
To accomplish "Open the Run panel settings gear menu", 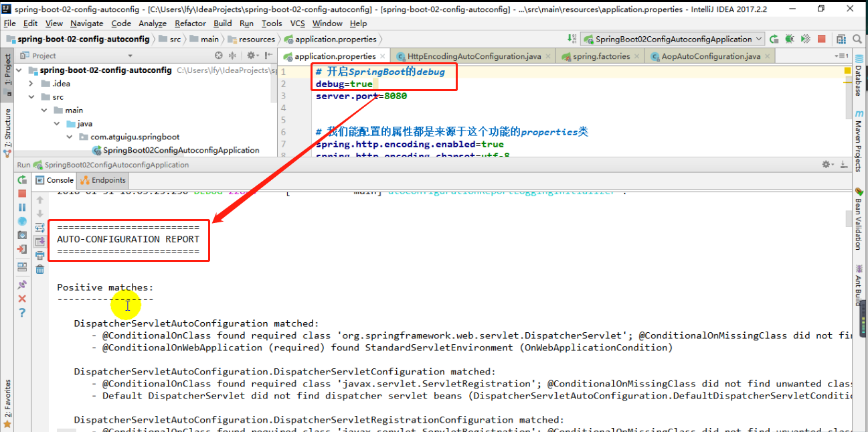I will (x=829, y=164).
